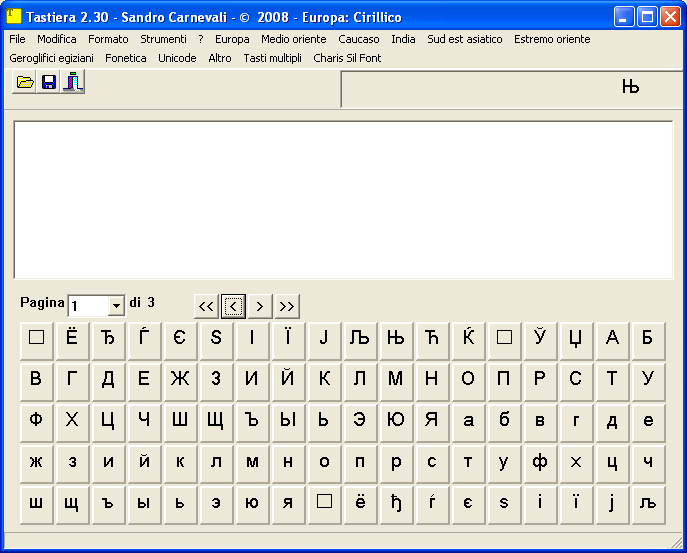687x553 pixels.
Task: Click the lowercase ф key
Action: click(x=540, y=464)
